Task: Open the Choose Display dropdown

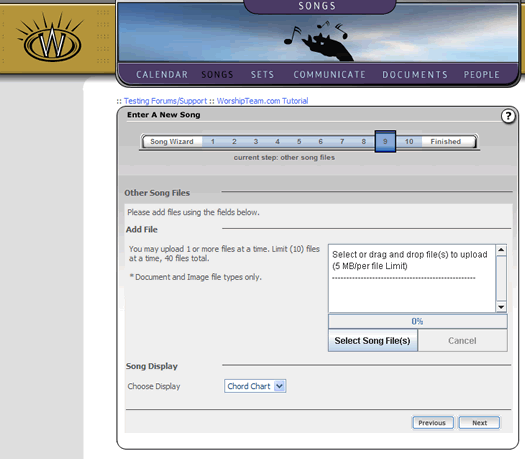Action: (x=255, y=386)
